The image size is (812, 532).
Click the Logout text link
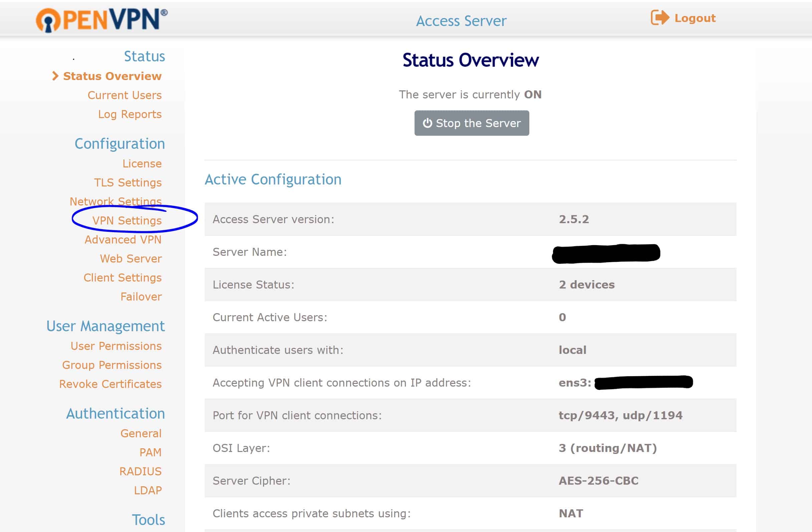[x=695, y=18]
